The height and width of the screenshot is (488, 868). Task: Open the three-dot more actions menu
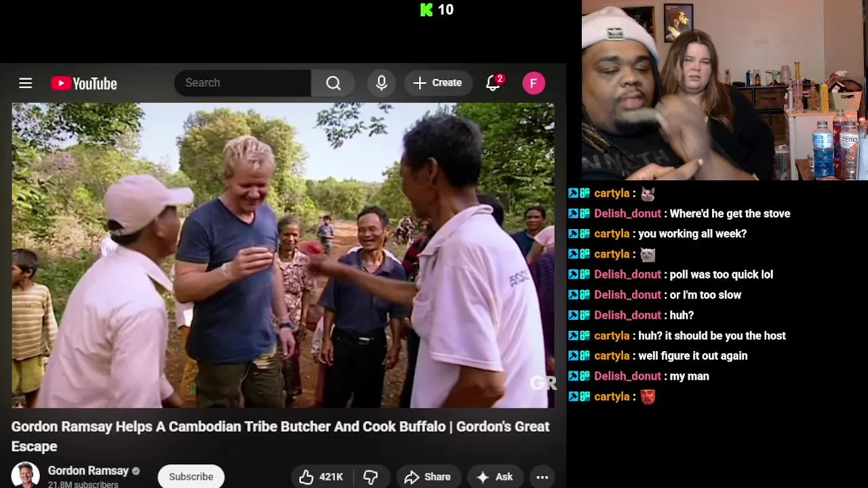[542, 477]
